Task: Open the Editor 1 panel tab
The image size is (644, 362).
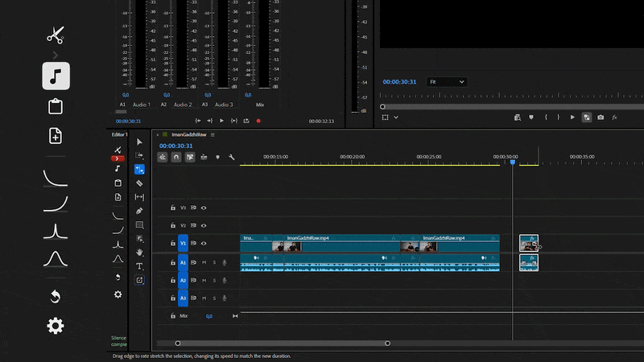Action: pyautogui.click(x=119, y=134)
